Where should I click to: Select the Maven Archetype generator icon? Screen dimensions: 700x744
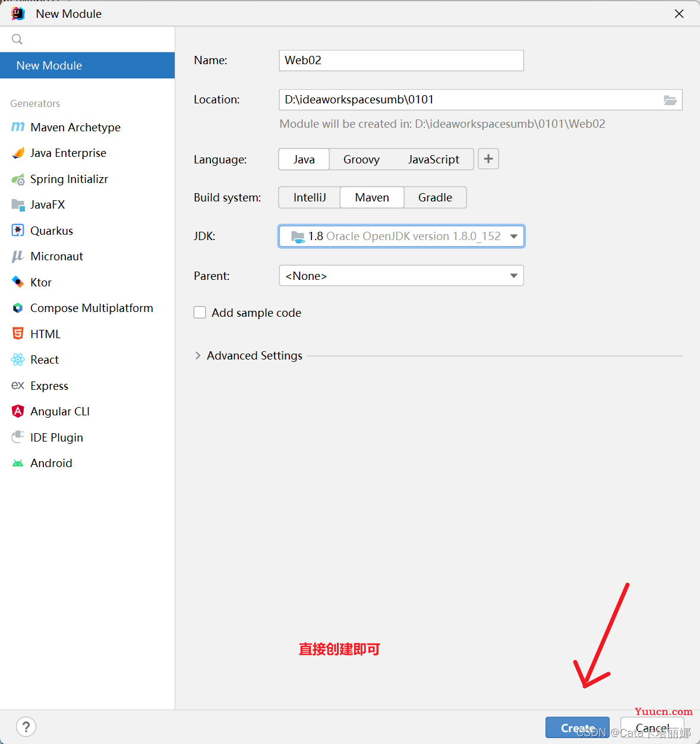point(18,127)
